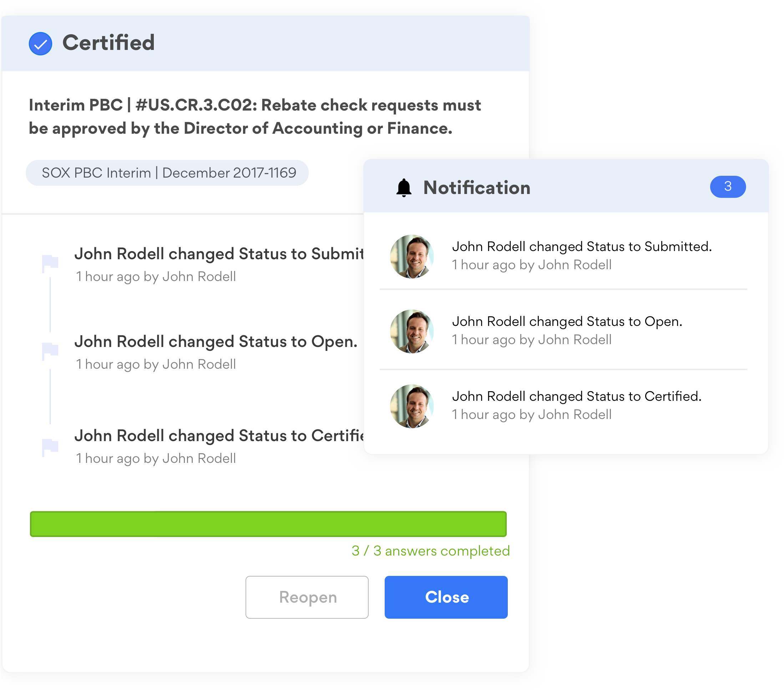Click the flag icon beside Certified status entry
784x690 pixels.
[50, 447]
